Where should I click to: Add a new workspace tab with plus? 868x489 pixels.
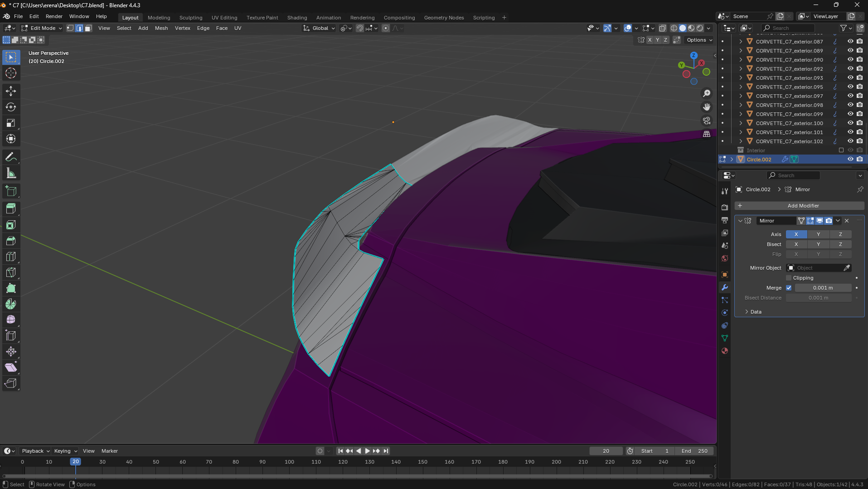pos(504,18)
